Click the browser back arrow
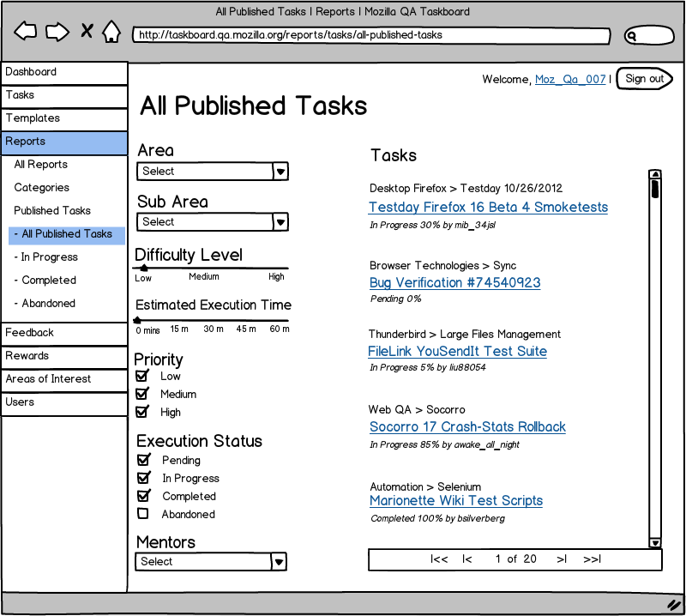 click(x=26, y=31)
